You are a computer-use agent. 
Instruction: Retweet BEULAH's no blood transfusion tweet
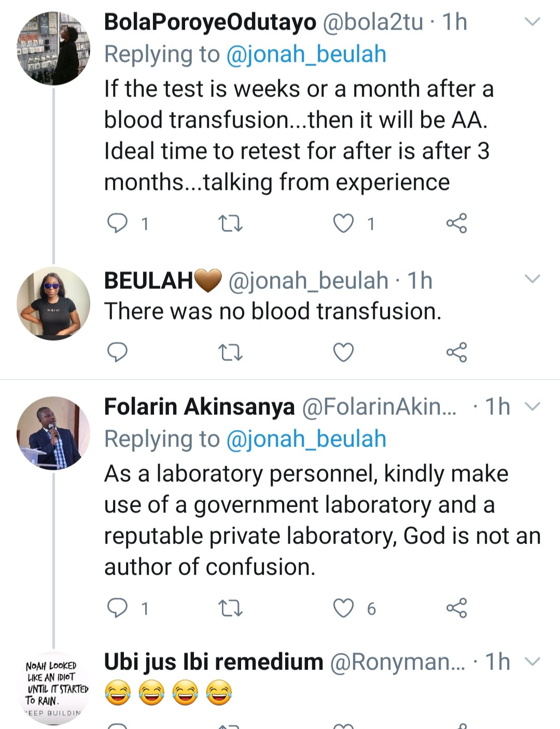(230, 353)
